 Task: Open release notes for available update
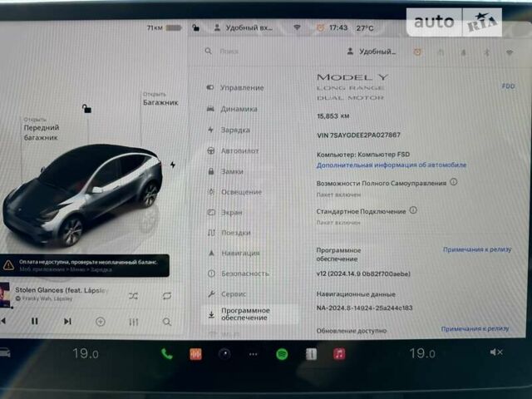[475, 328]
